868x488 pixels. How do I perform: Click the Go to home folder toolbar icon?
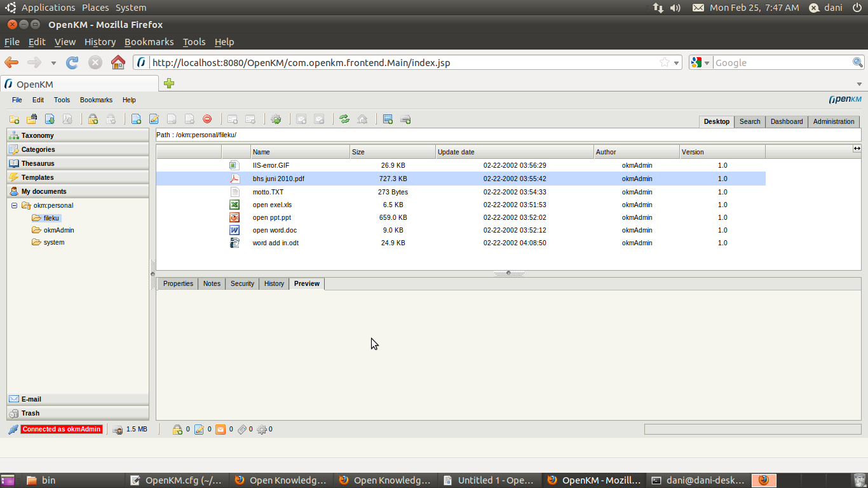tap(362, 119)
